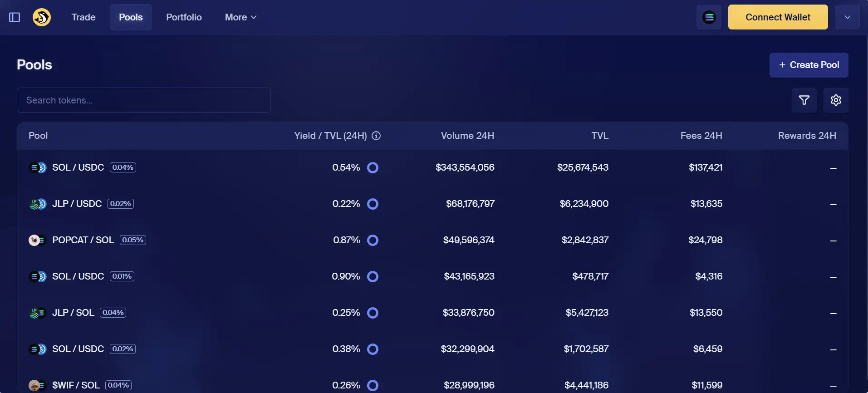Click yield ring icon for JLP / USDC
Screen dimensions: 868x393
[373, 204]
